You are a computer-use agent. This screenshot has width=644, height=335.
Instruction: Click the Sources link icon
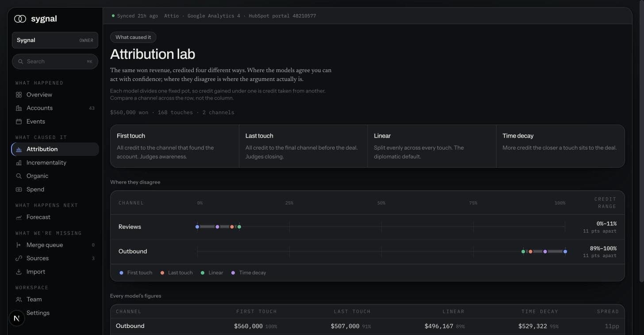pos(19,258)
